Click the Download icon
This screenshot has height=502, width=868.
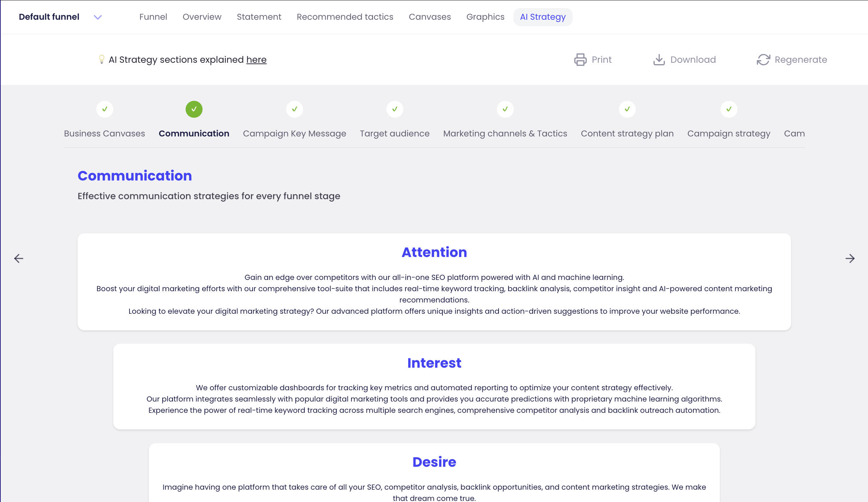659,59
